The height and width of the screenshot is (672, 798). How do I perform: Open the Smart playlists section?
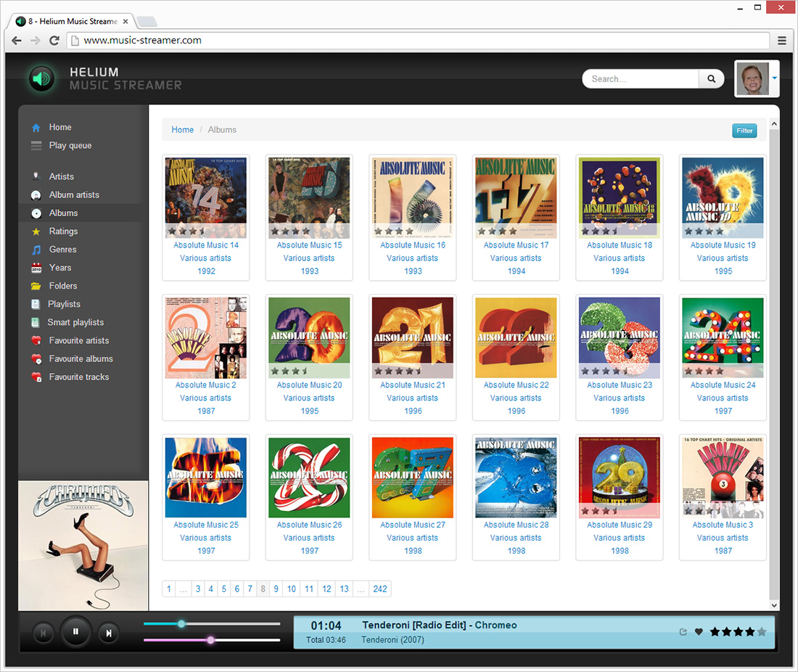(76, 322)
